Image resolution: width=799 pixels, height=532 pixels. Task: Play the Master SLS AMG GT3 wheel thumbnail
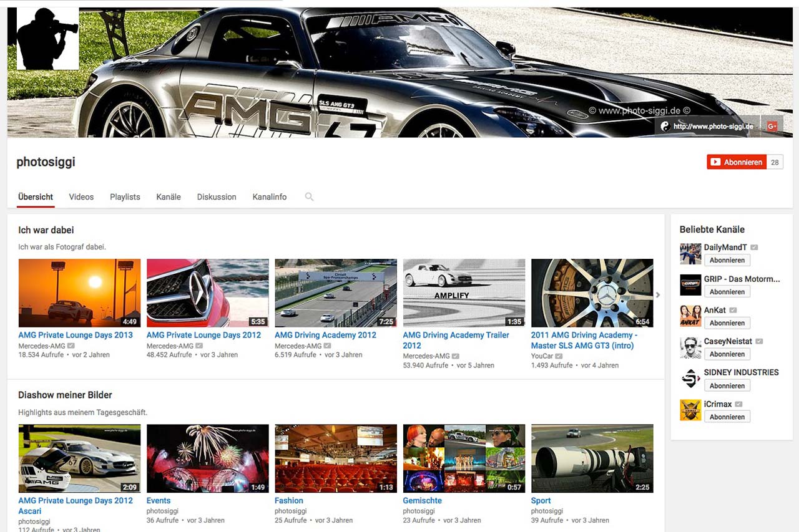(x=592, y=293)
